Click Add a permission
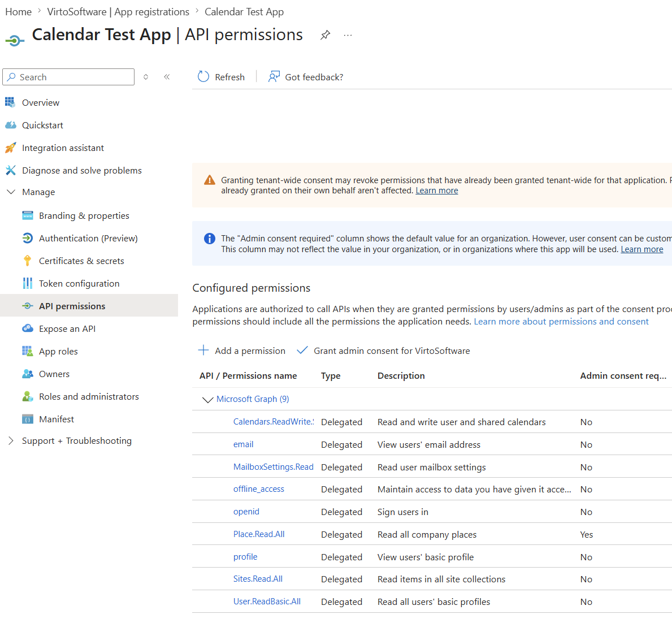 point(242,351)
